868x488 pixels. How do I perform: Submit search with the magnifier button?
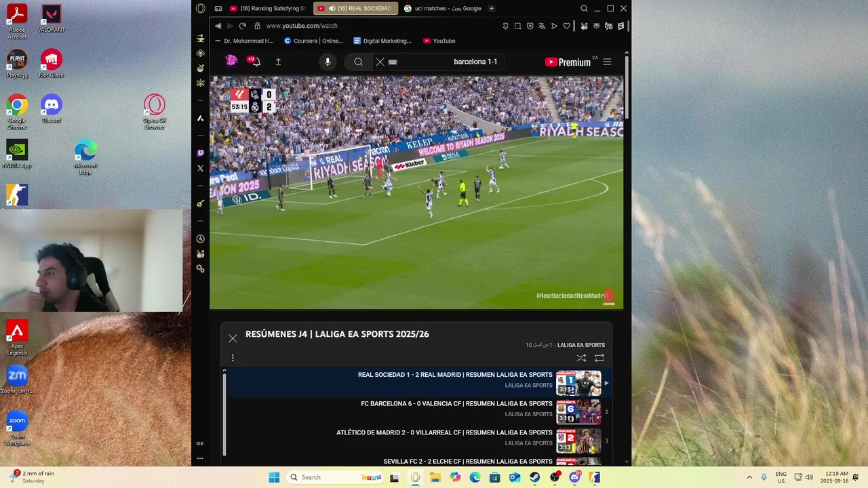(x=358, y=62)
